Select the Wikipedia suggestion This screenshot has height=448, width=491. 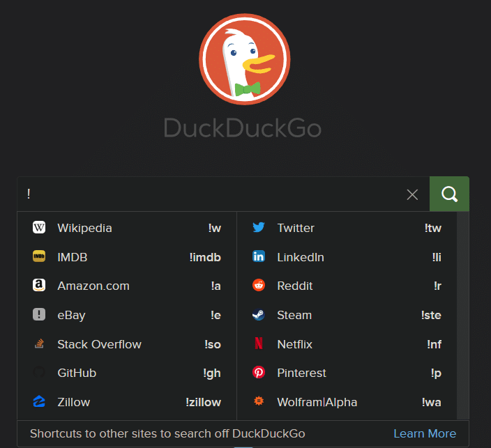(127, 228)
